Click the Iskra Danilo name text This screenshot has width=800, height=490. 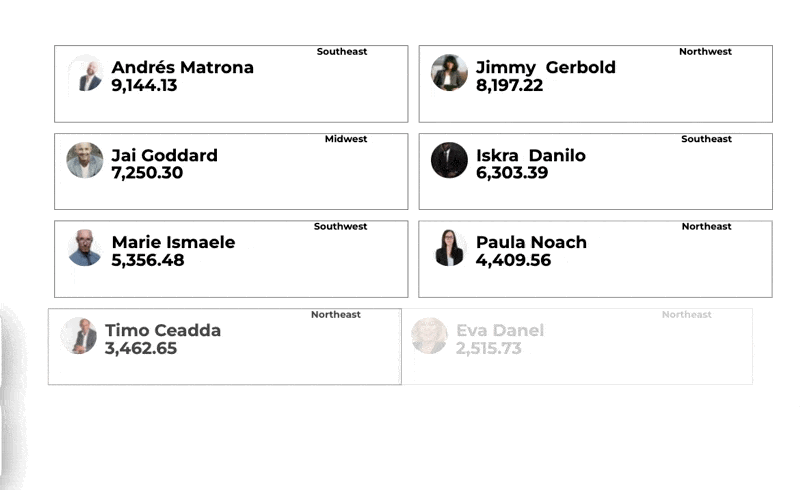pos(531,155)
